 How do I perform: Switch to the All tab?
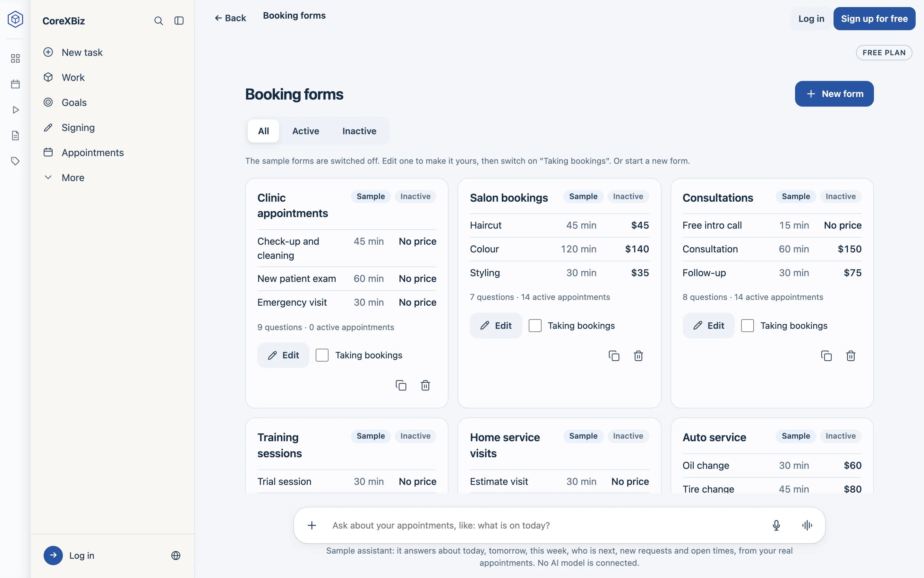point(263,131)
